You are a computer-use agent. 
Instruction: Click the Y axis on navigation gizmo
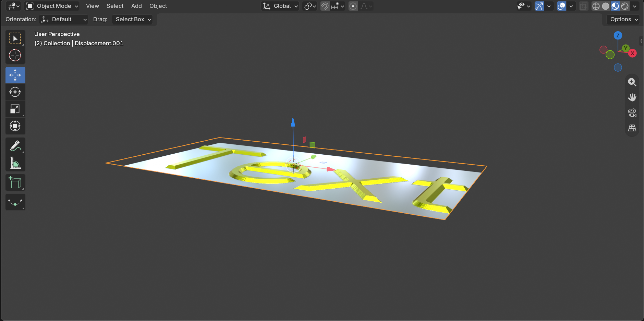coord(626,48)
